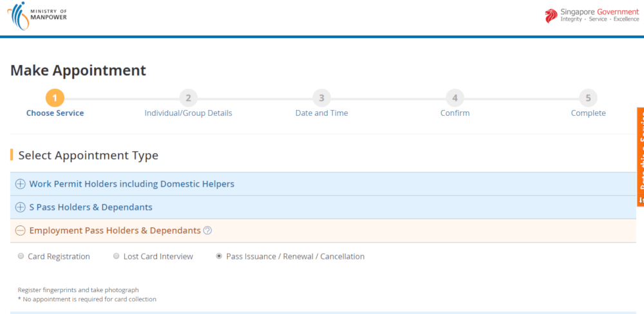Viewport: 644px width, 314px height.
Task: Select the Card Registration radio button
Action: (x=21, y=256)
